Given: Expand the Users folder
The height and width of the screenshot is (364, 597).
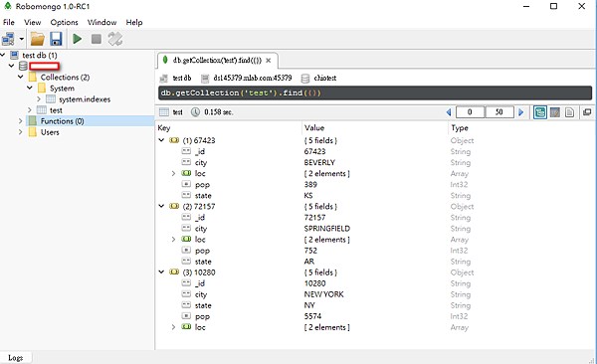Looking at the screenshot, I should coord(21,132).
